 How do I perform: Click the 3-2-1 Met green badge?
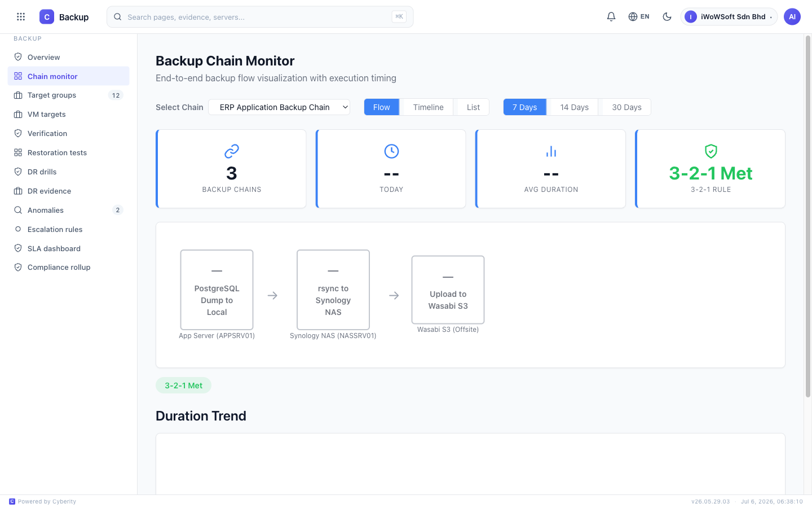184,386
